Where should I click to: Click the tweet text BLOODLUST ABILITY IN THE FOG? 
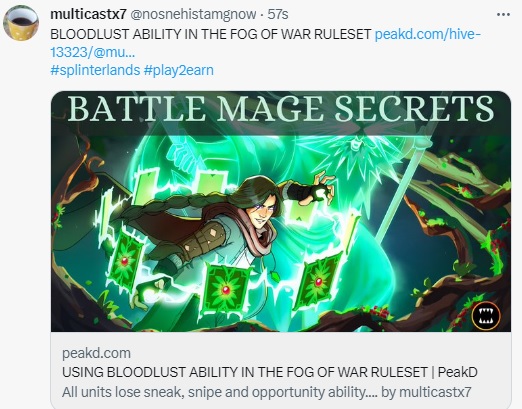click(210, 34)
